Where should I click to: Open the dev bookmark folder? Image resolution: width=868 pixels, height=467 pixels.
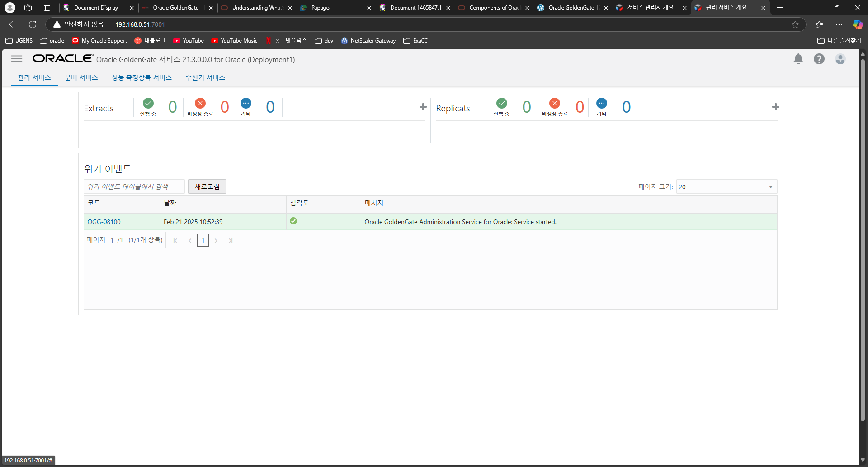(x=324, y=41)
